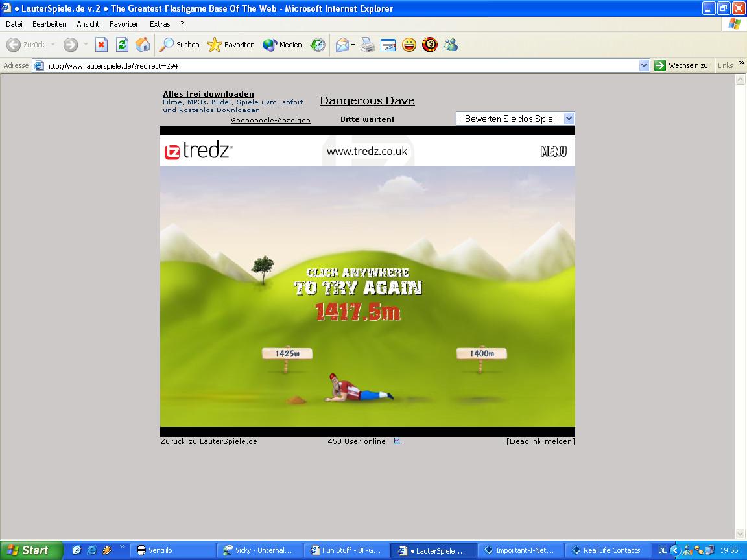Click the network connection tray icon
The width and height of the screenshot is (747, 560).
710,550
